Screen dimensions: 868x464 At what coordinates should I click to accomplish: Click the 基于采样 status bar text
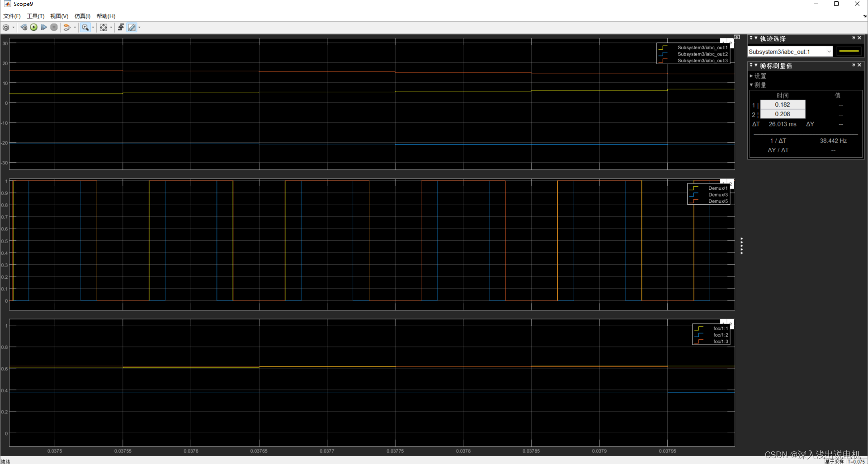(x=834, y=461)
